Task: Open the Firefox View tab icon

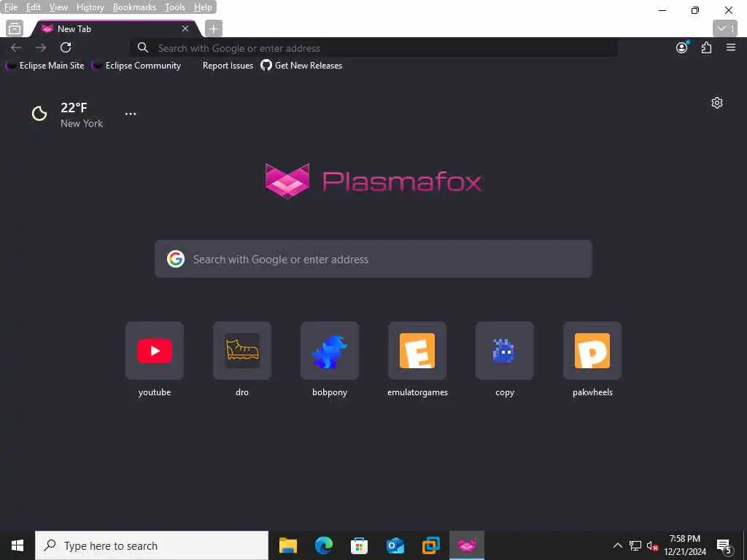Action: 15,28
